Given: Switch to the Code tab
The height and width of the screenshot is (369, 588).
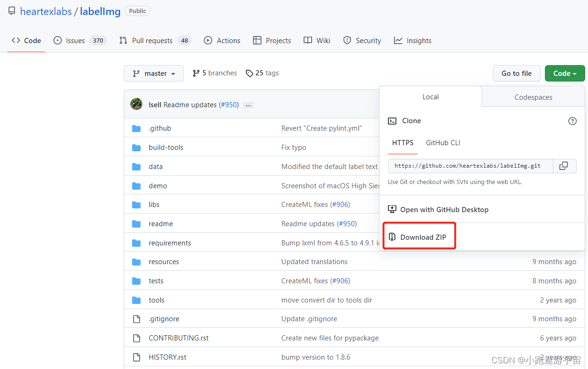Looking at the screenshot, I should click(x=27, y=41).
